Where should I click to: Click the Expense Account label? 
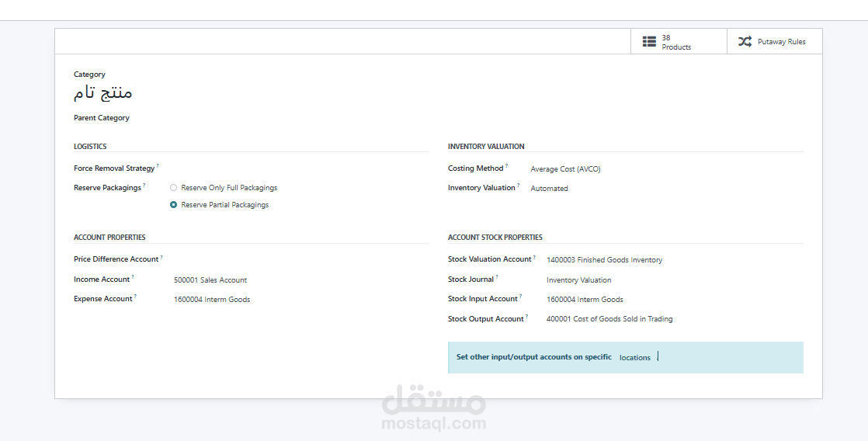(103, 299)
